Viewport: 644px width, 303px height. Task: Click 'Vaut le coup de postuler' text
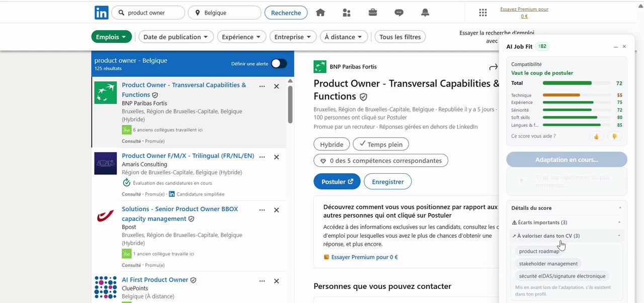(542, 73)
